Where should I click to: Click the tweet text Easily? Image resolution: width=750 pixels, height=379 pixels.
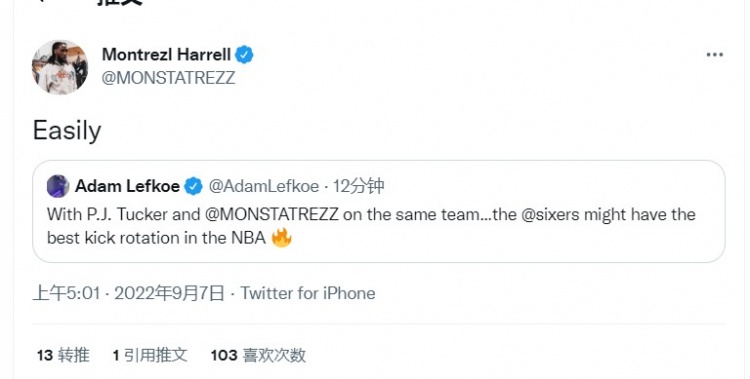(67, 130)
